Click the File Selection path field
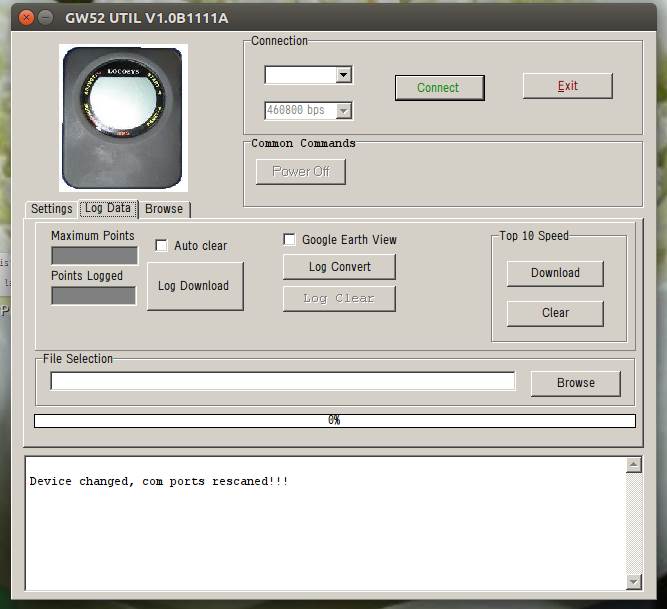This screenshot has height=609, width=667. [x=283, y=381]
